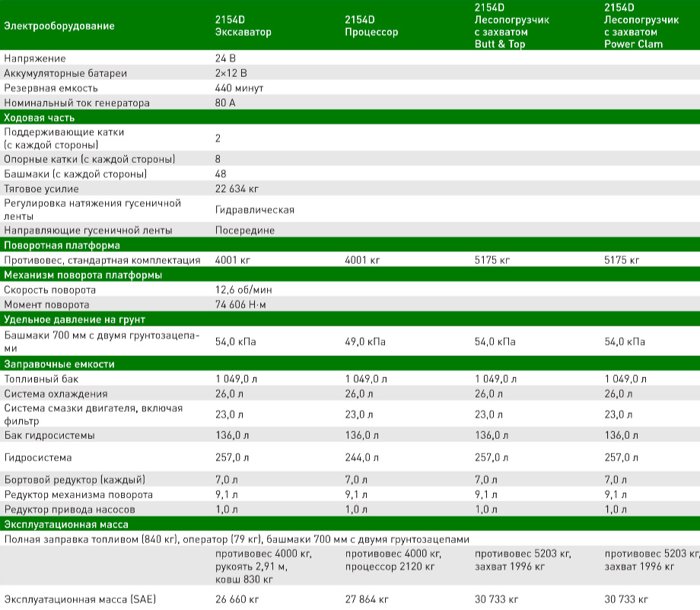Select "Бортовой редуктор (каждый)" row label
Image resolution: width=700 pixels, height=610 pixels.
coord(75,480)
